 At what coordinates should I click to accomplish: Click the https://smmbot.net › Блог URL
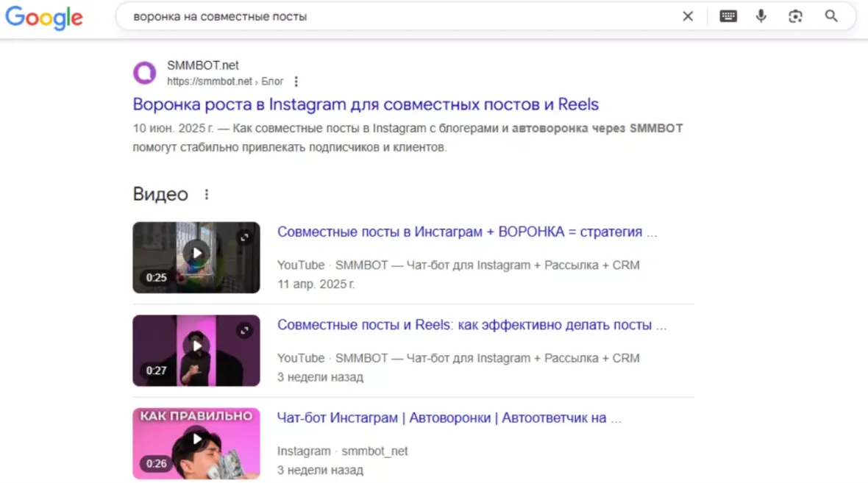click(225, 82)
